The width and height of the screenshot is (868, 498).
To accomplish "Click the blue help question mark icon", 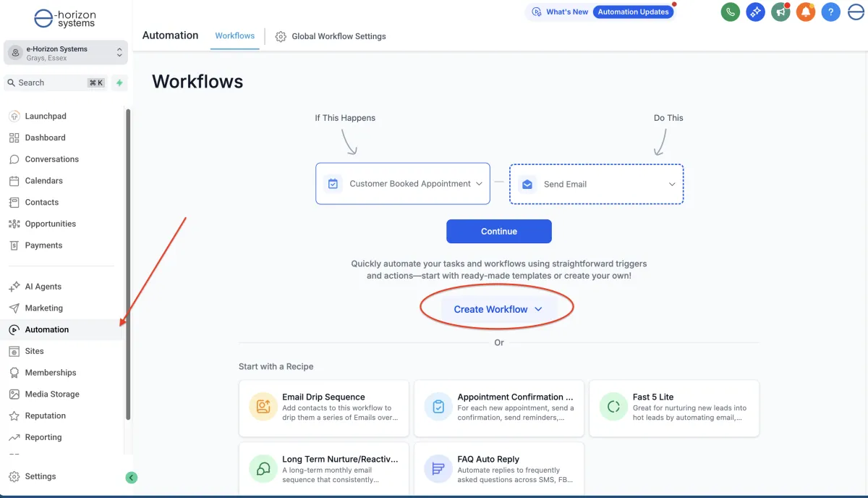I will pos(831,12).
